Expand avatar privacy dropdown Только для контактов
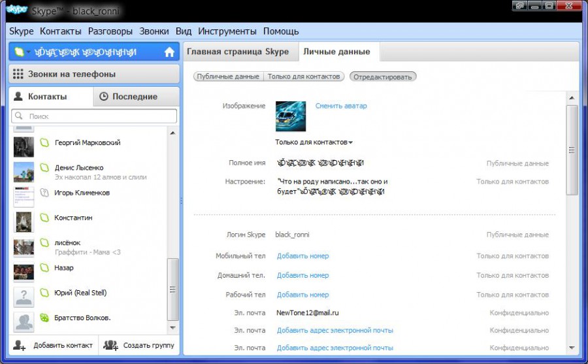588x364 pixels. coord(314,142)
